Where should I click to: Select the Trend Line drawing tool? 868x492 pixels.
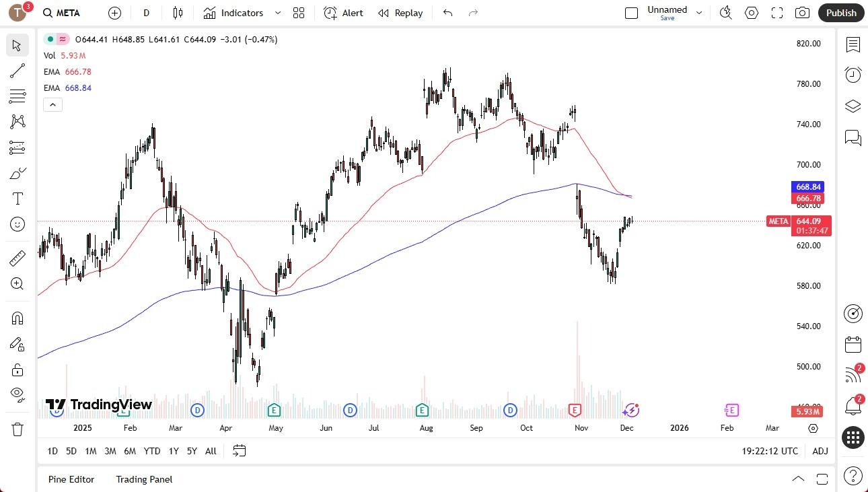tap(17, 71)
